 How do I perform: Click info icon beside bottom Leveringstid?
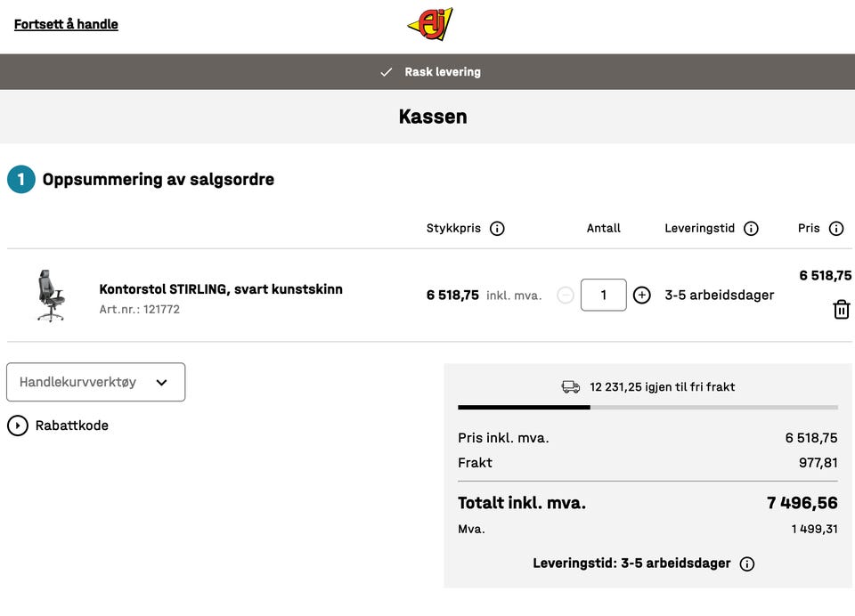point(747,563)
